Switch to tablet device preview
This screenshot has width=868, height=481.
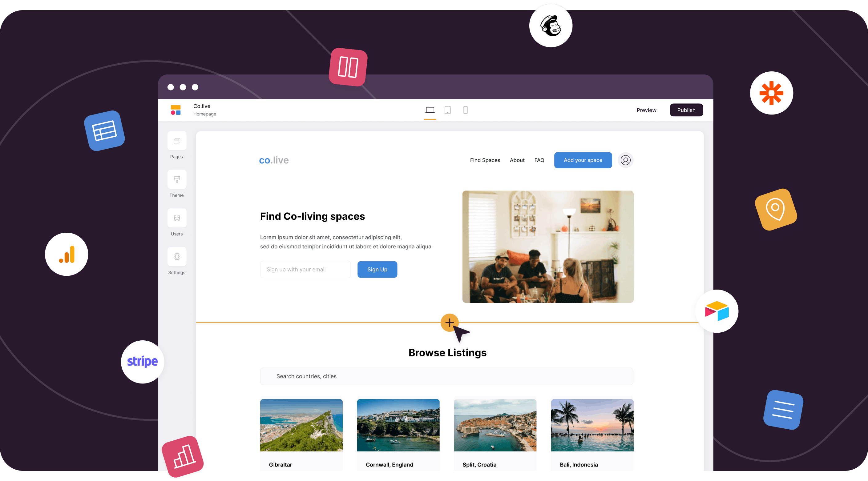pyautogui.click(x=447, y=110)
